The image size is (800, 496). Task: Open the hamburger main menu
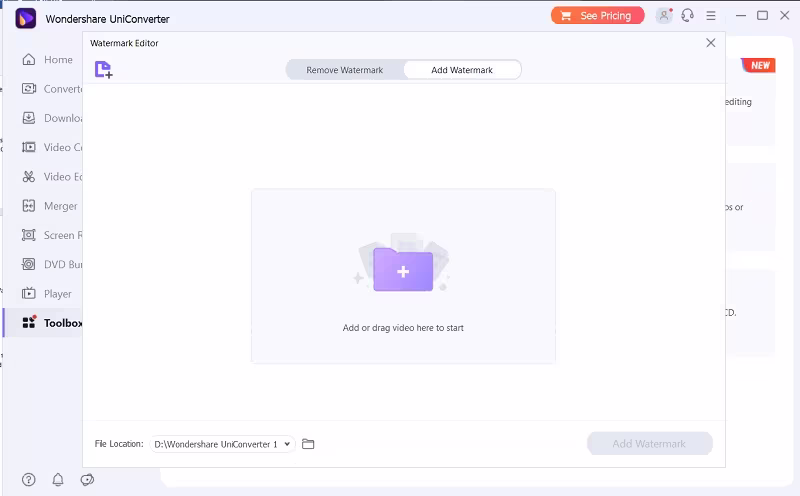point(711,16)
